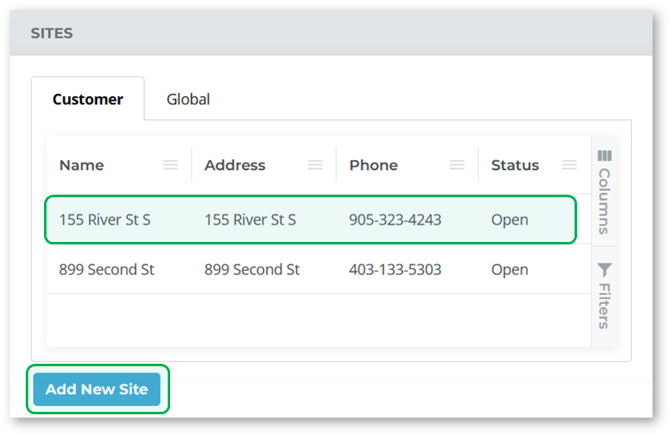Sort by the Name column header
Screen dimensions: 670x435
[82, 165]
